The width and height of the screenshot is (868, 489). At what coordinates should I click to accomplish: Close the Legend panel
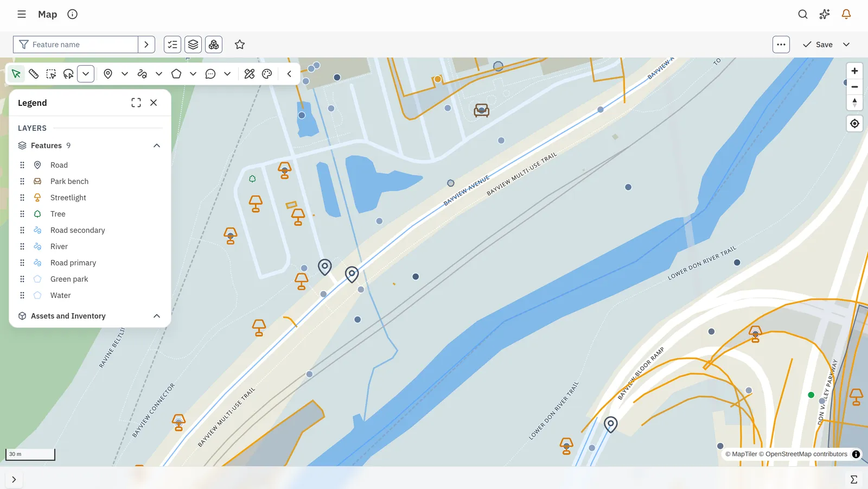[x=154, y=103]
